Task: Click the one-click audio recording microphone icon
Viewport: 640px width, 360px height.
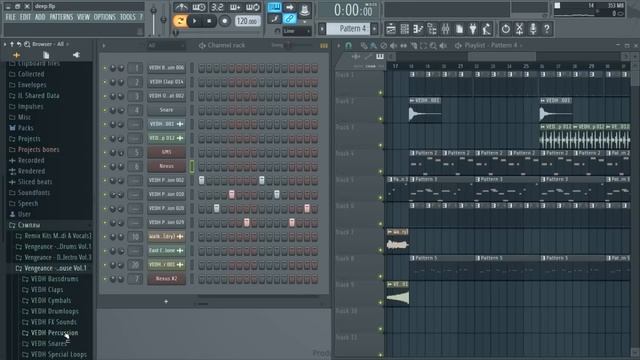Action: click(x=533, y=29)
